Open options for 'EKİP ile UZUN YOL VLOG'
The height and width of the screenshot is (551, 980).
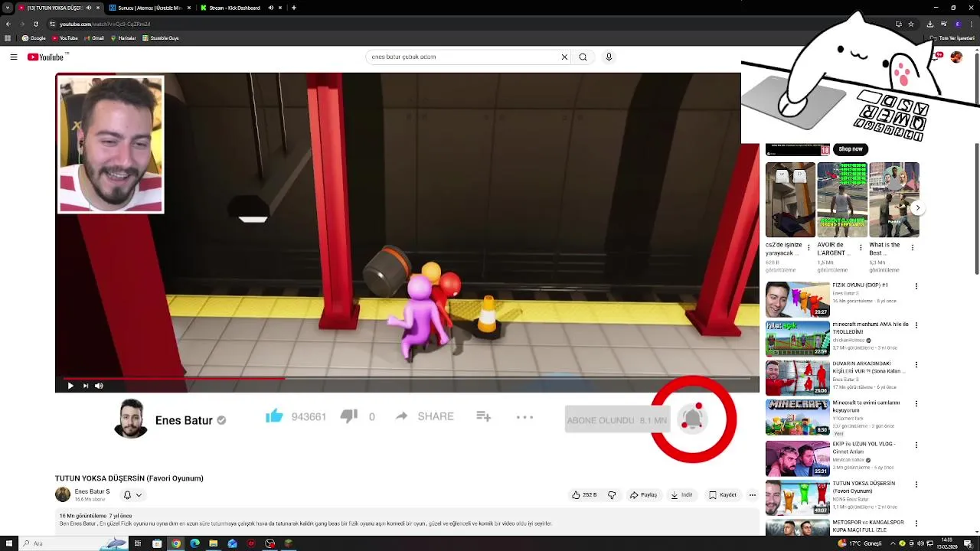point(916,445)
